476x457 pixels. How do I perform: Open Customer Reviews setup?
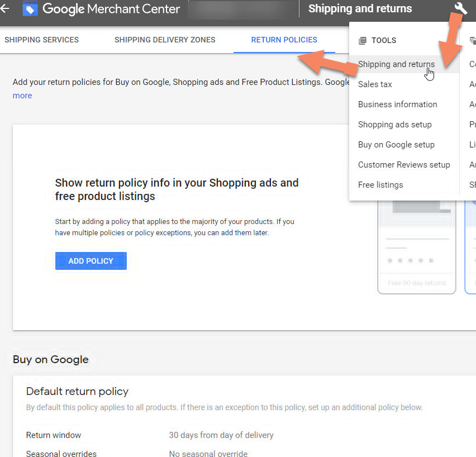(x=404, y=165)
